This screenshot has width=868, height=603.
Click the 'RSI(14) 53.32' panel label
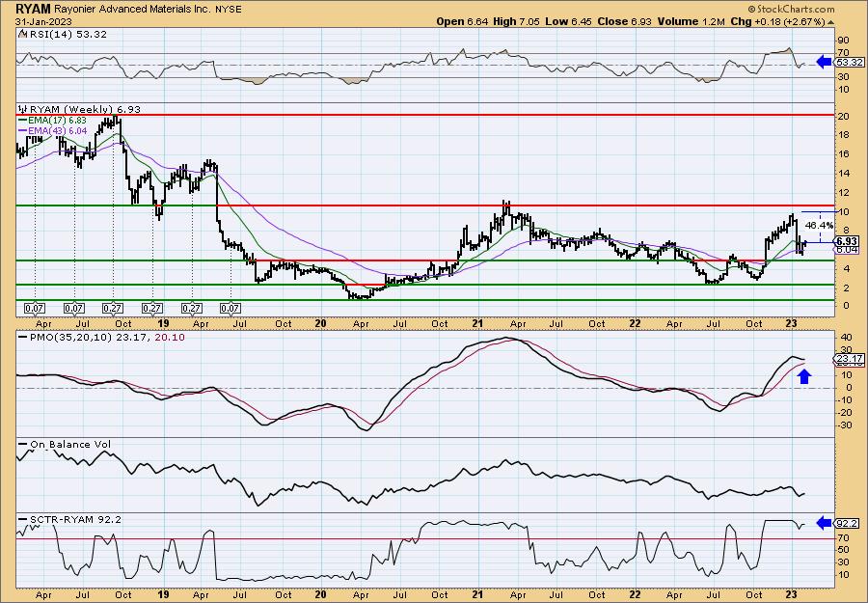click(x=68, y=34)
